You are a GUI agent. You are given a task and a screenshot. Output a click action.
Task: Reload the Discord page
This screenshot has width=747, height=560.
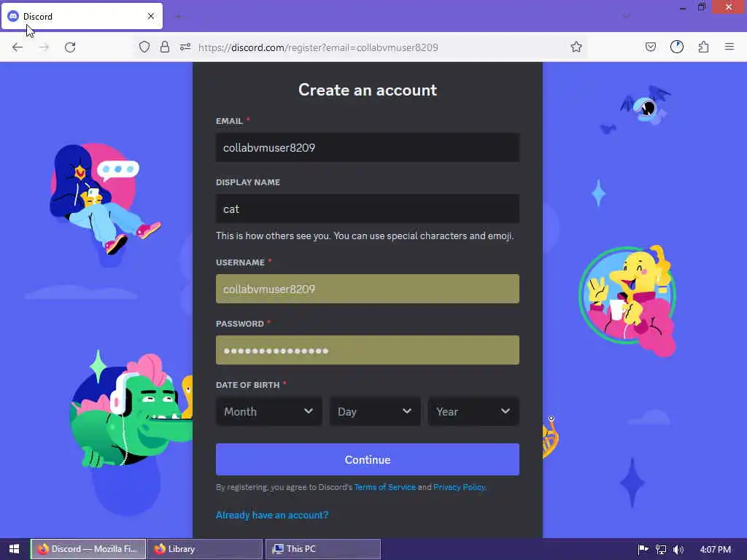(x=70, y=47)
